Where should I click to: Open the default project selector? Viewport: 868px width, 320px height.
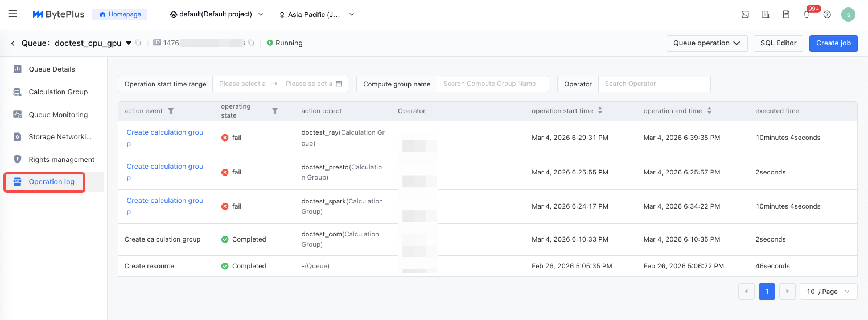pyautogui.click(x=216, y=15)
